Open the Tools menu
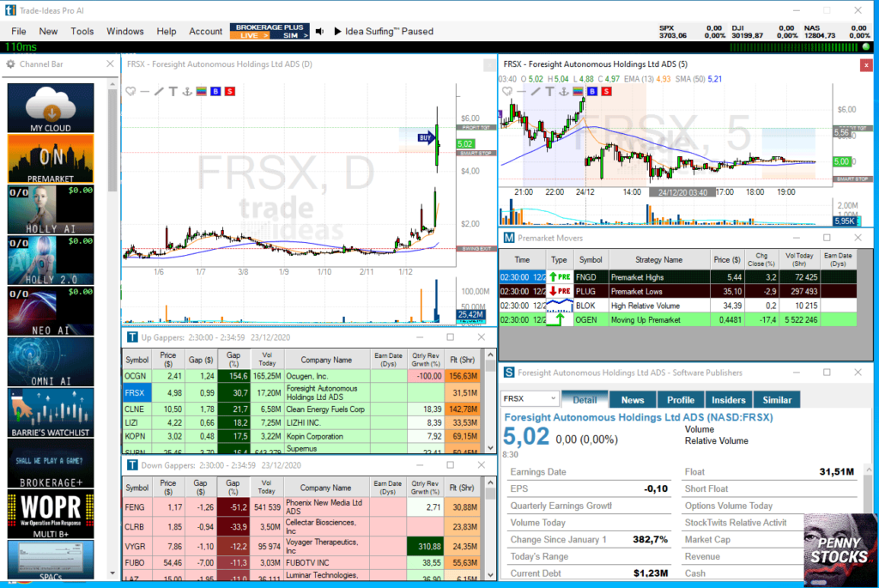879x588 pixels. [x=82, y=32]
